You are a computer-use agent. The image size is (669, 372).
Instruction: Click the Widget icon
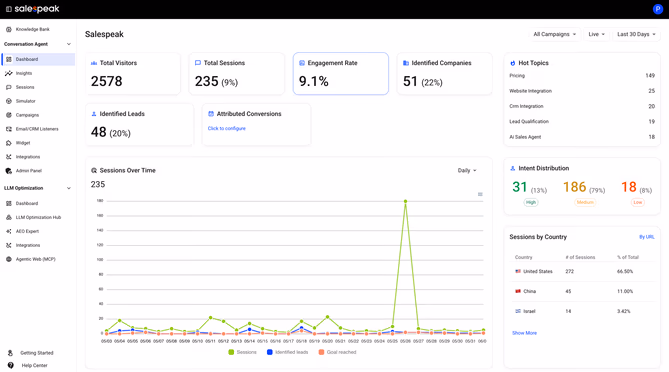point(9,143)
